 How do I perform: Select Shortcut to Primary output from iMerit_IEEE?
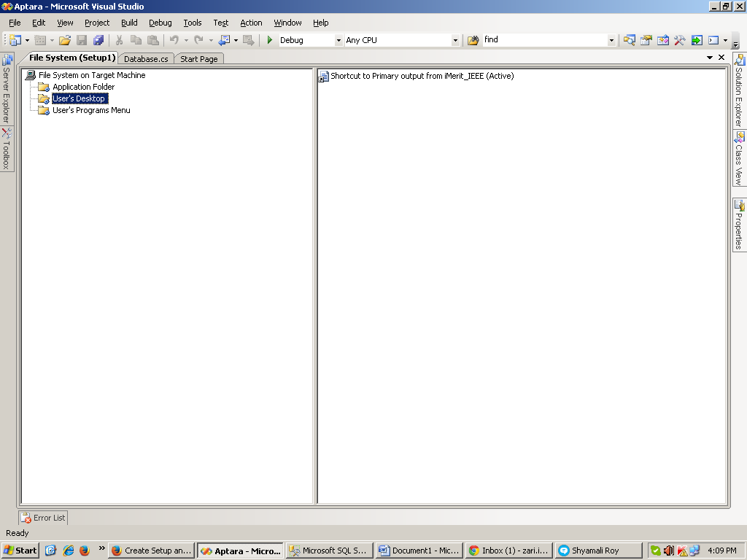(422, 76)
